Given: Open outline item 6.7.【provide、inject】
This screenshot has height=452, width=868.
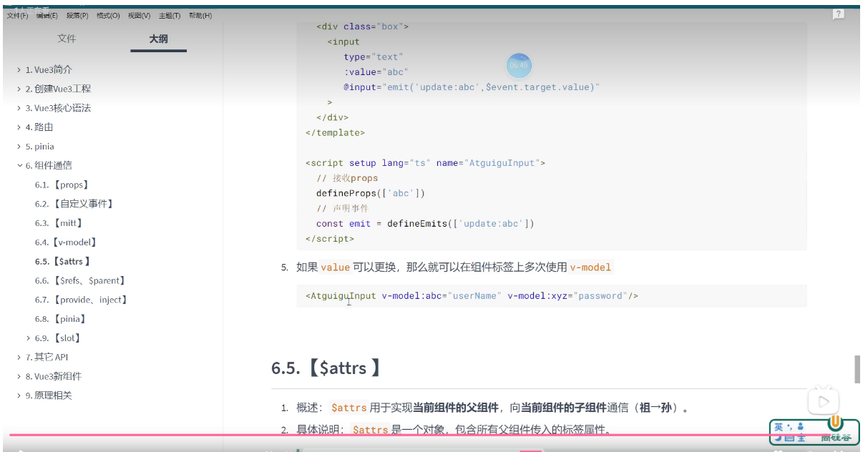Looking at the screenshot, I should (82, 300).
